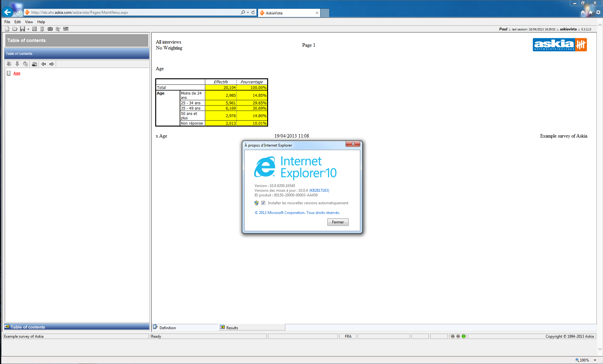Click the Save floppy disk icon
This screenshot has height=364, width=603.
point(22,29)
